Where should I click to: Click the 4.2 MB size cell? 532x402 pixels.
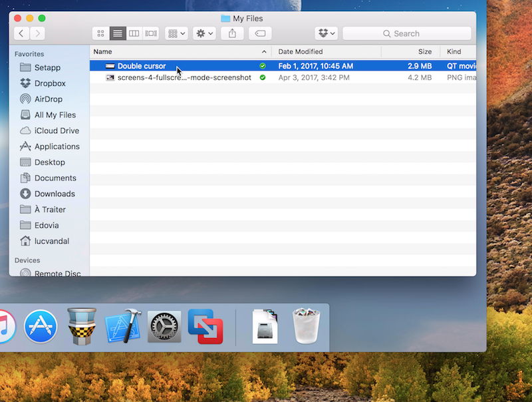click(x=420, y=77)
